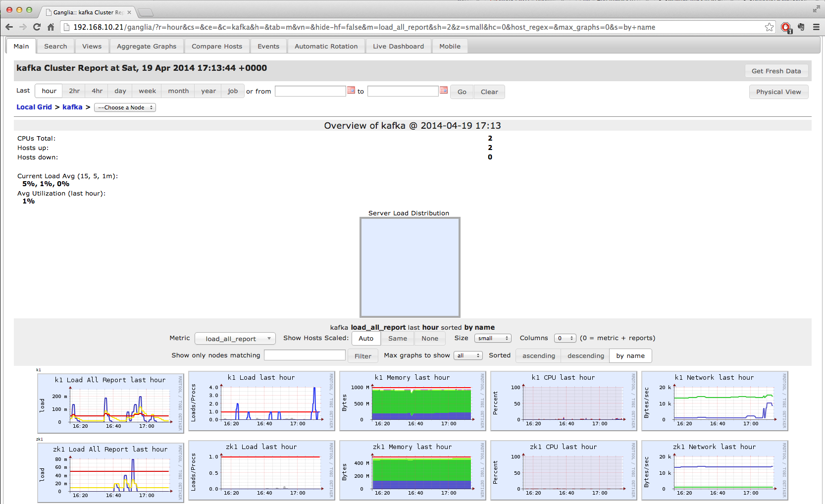
Task: Open the Compare Hosts tab
Action: 217,46
